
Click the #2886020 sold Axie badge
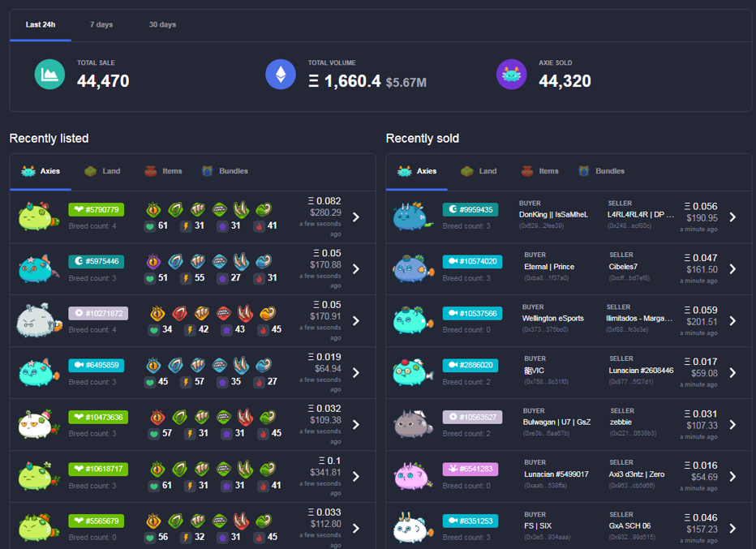tap(470, 366)
